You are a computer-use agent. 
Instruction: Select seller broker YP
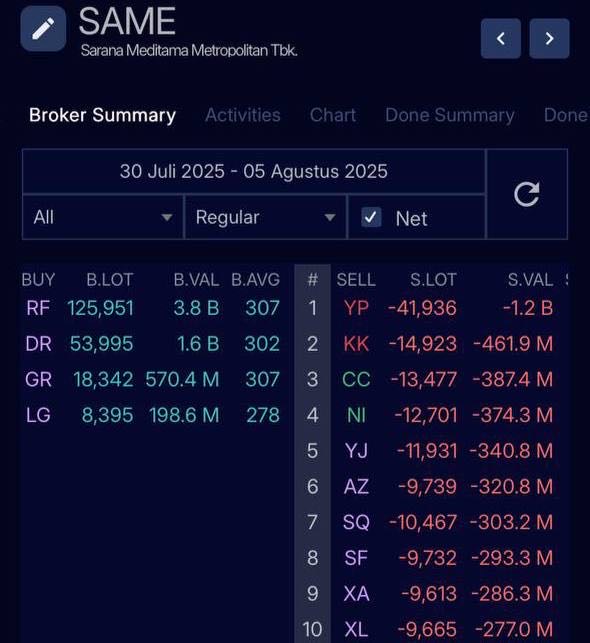pyautogui.click(x=356, y=308)
